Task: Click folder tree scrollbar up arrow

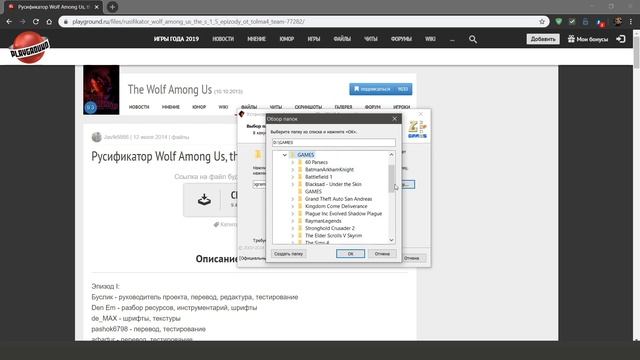Action: tap(391, 155)
